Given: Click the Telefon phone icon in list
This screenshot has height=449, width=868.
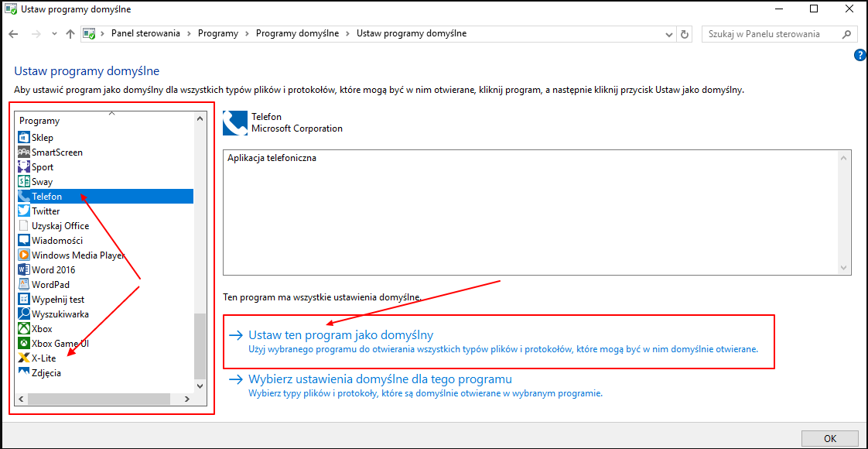Looking at the screenshot, I should [x=24, y=196].
